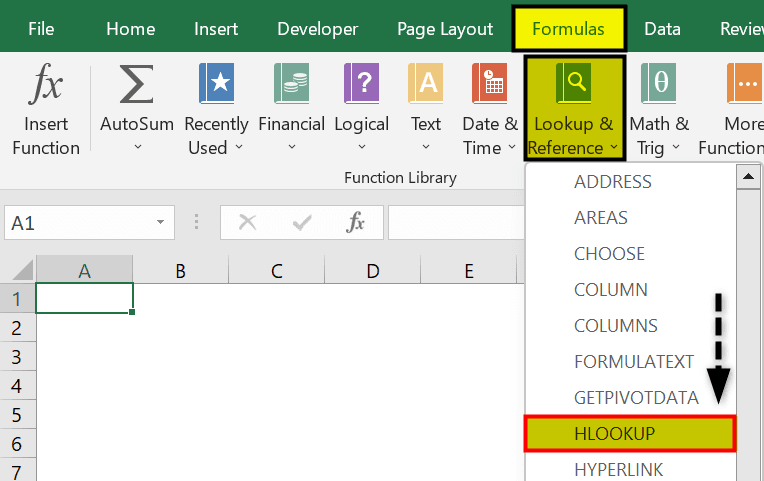Choose FORMULATEXT from the function list
The height and width of the screenshot is (481, 764).
click(x=630, y=362)
